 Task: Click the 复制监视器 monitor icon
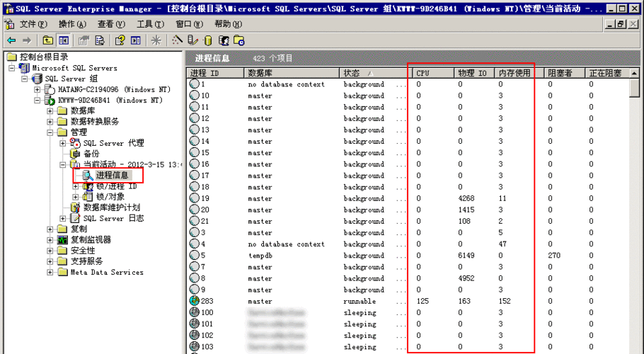tap(62, 240)
